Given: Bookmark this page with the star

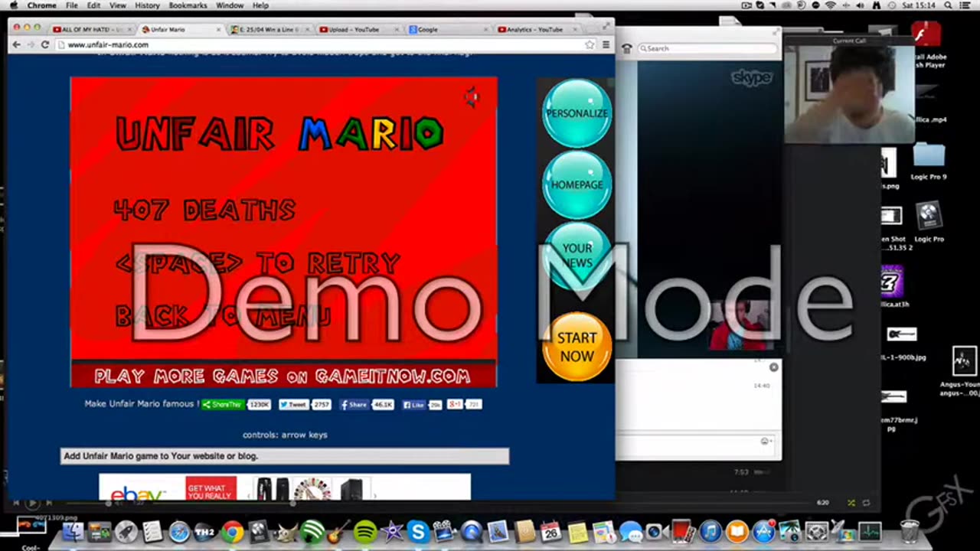Looking at the screenshot, I should coord(590,44).
